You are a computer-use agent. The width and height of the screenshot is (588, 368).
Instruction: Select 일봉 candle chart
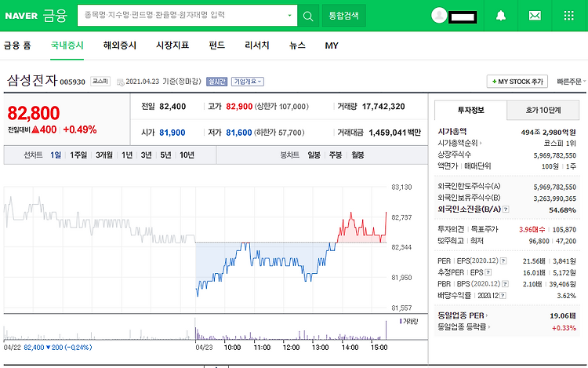point(314,155)
